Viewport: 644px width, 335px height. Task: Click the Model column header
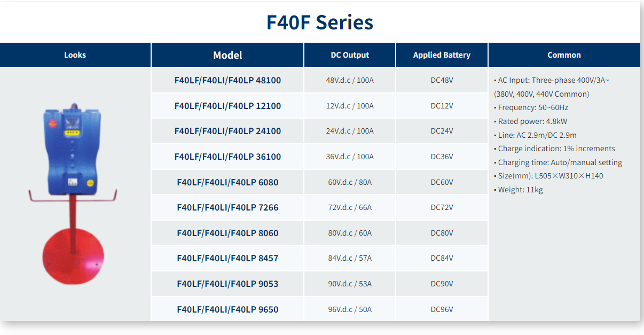[x=227, y=55]
